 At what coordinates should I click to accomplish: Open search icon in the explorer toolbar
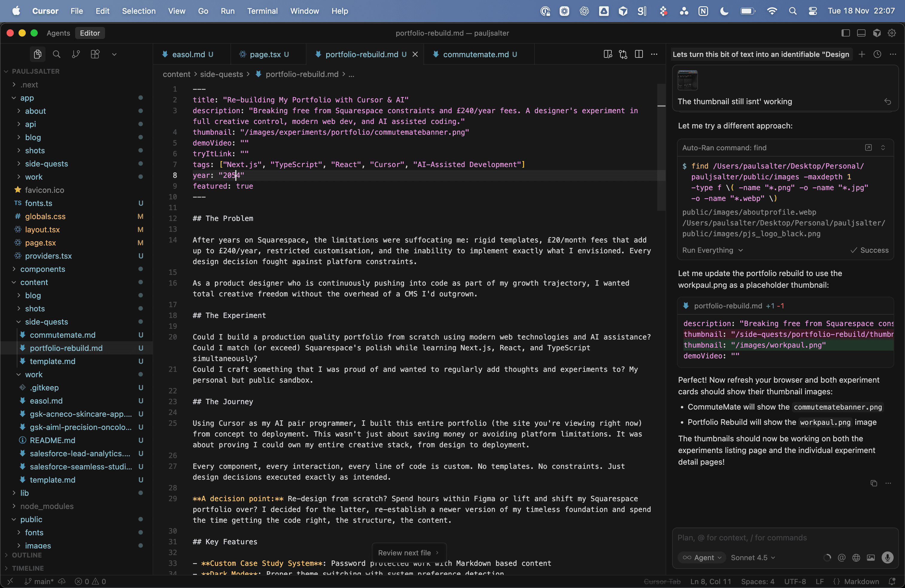[57, 54]
